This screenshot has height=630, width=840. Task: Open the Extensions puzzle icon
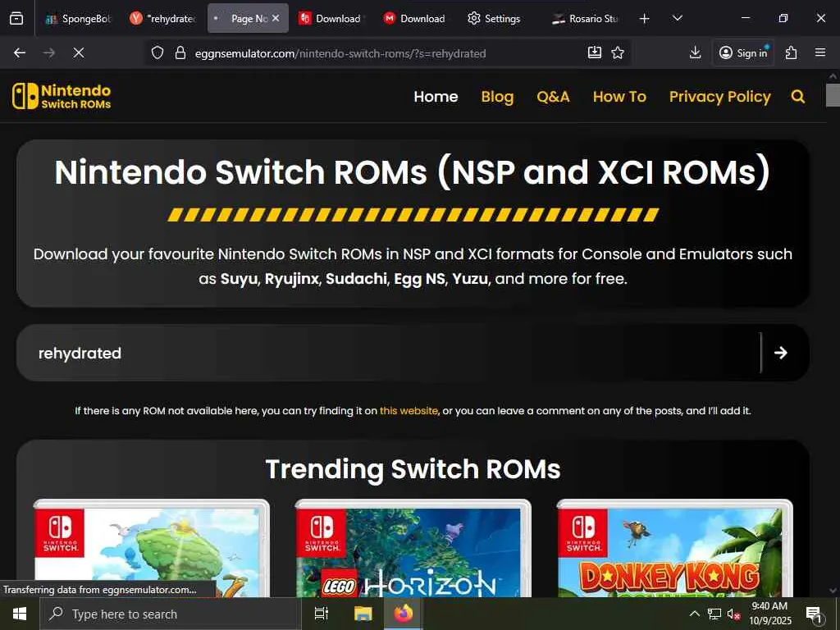(x=792, y=52)
